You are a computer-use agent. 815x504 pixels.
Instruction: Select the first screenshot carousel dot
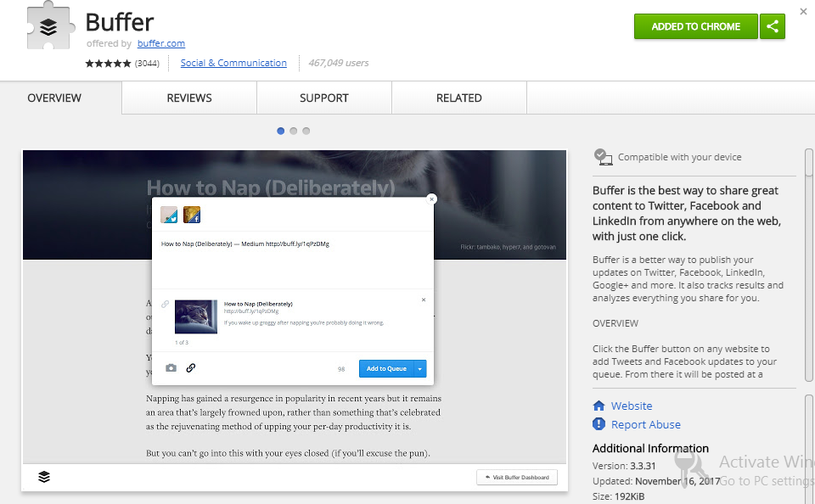(x=281, y=131)
